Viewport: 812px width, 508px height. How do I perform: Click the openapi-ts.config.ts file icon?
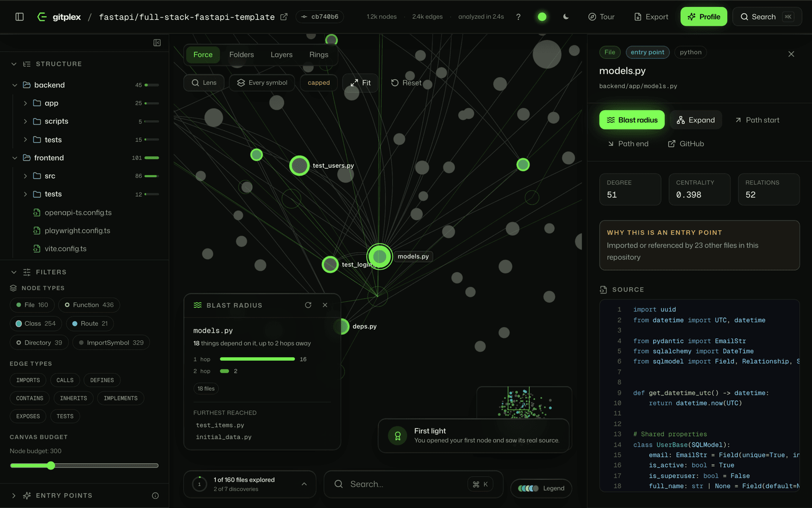[37, 212]
